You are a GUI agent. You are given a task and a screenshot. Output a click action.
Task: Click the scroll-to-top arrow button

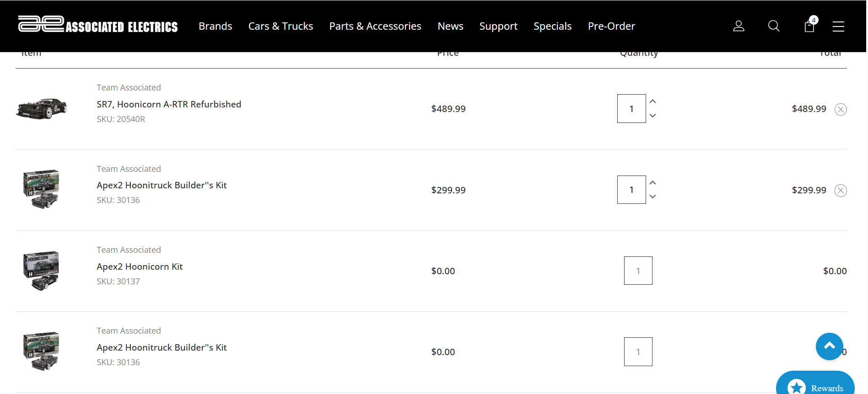pyautogui.click(x=829, y=346)
